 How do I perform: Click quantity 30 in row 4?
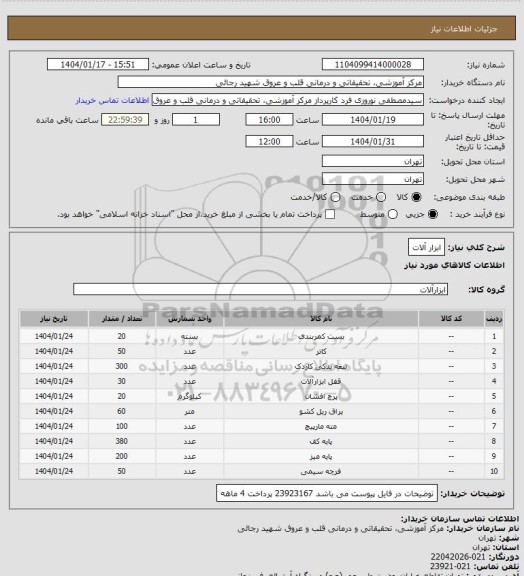click(x=122, y=381)
